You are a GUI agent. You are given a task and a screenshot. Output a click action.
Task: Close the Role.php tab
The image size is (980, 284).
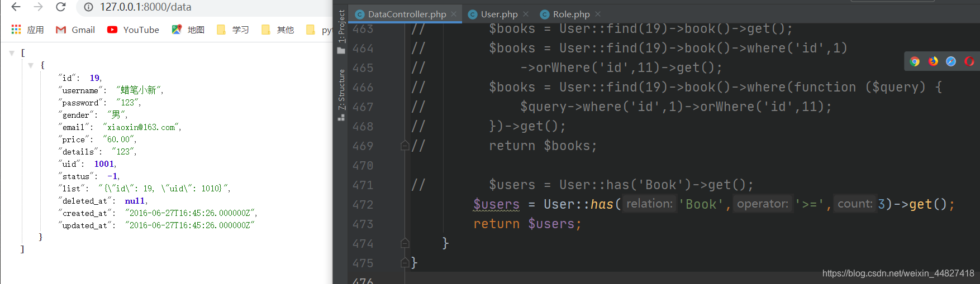coord(598,14)
